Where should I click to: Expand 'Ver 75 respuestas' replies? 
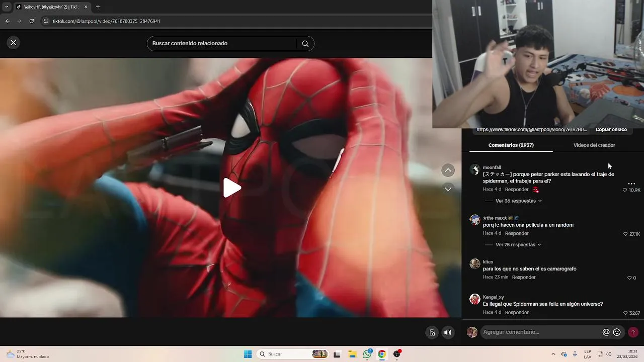[x=518, y=245]
